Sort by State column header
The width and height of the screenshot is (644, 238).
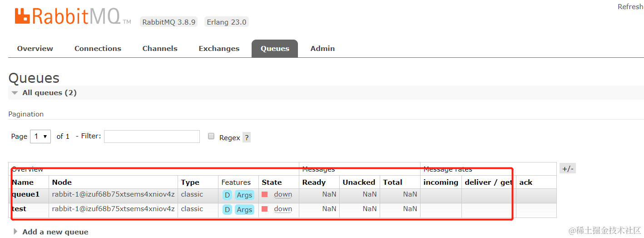coord(272,182)
